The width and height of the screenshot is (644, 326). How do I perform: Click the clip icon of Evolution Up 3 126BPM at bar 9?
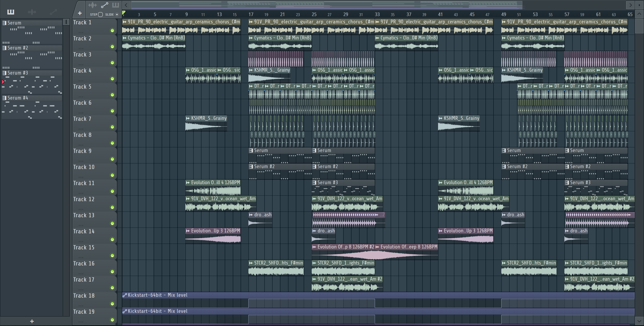(x=188, y=231)
